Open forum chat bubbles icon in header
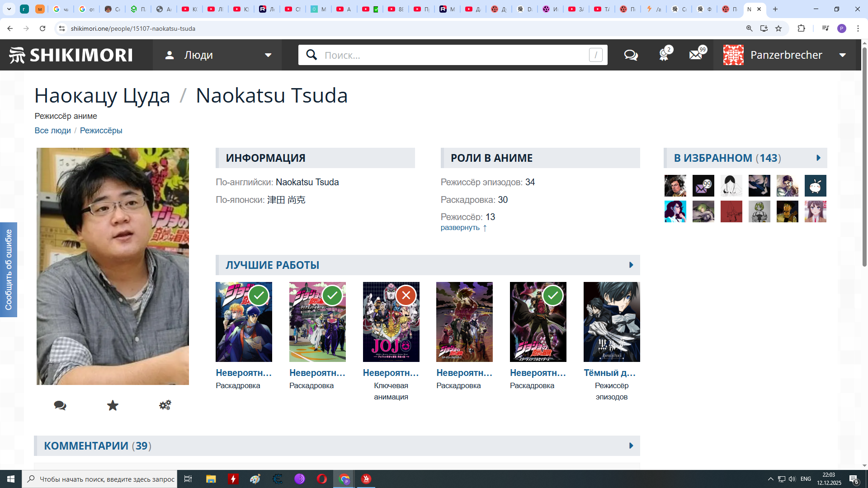The height and width of the screenshot is (488, 868). 631,55
